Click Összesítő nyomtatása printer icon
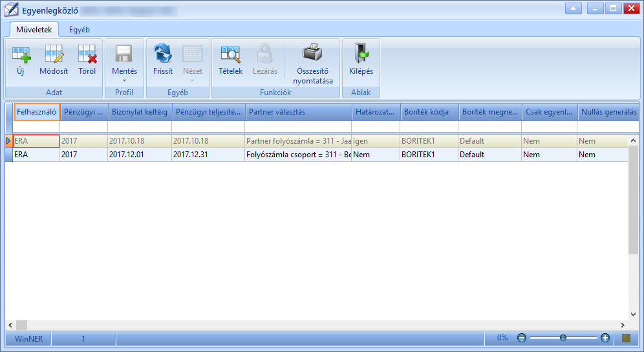Viewport: 644px width, 352px height. [312, 53]
